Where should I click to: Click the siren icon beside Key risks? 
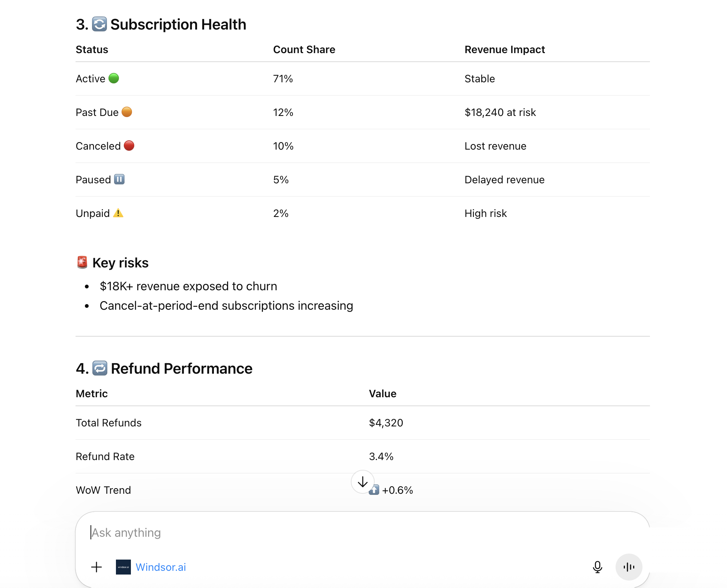(x=82, y=262)
